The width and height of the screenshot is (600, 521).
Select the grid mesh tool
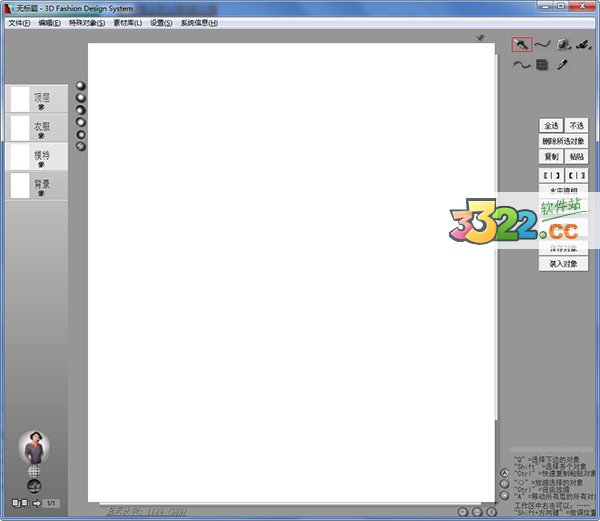541,65
